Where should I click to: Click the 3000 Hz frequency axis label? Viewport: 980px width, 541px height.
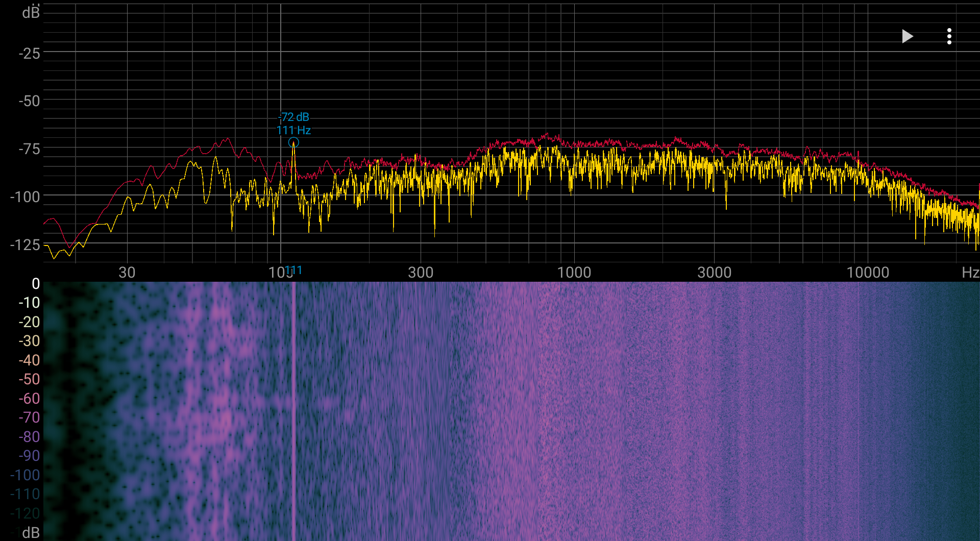(715, 273)
